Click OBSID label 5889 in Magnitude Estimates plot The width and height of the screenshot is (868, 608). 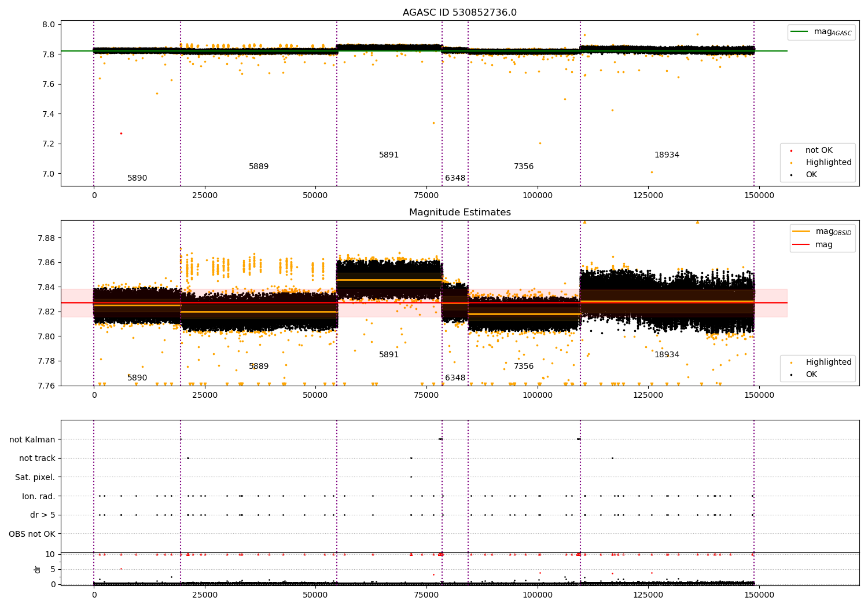tap(259, 367)
